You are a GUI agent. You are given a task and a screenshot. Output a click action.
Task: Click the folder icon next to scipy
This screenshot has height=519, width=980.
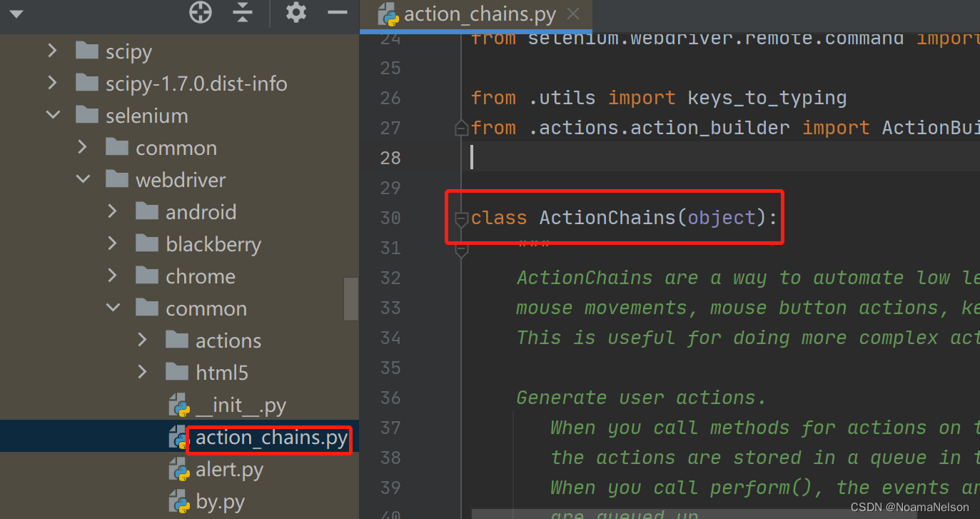pos(86,50)
